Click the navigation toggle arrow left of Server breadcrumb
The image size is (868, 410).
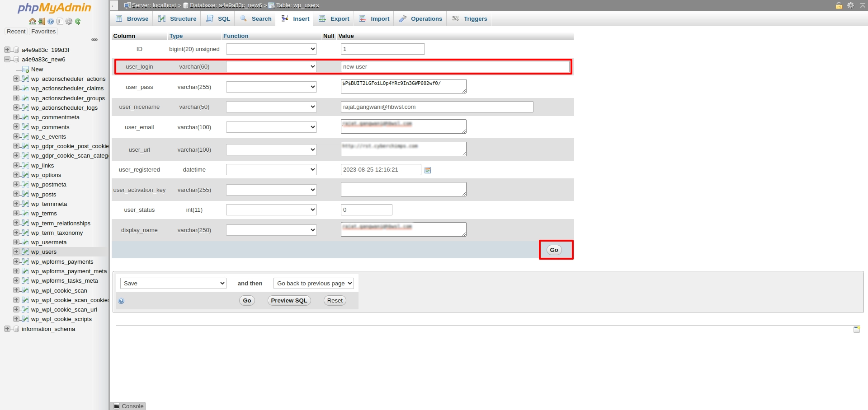click(x=114, y=5)
